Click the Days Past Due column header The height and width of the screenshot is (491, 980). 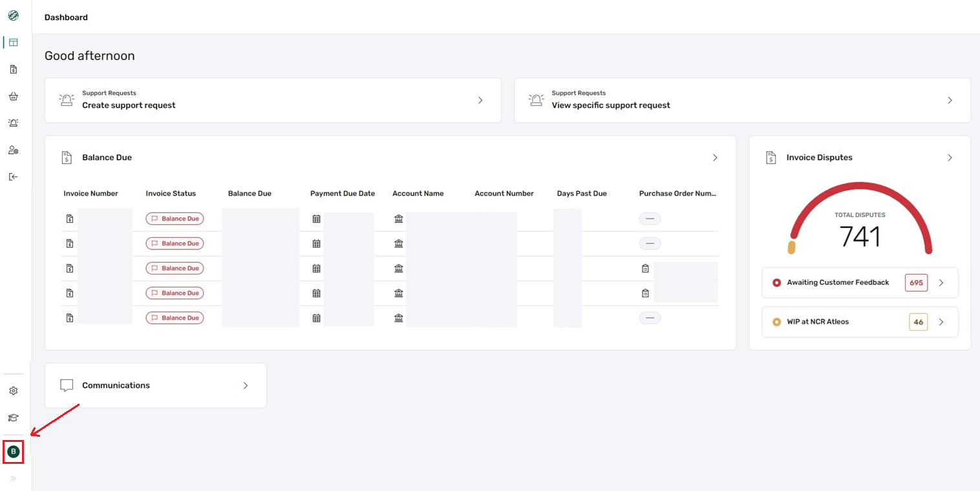tap(582, 193)
